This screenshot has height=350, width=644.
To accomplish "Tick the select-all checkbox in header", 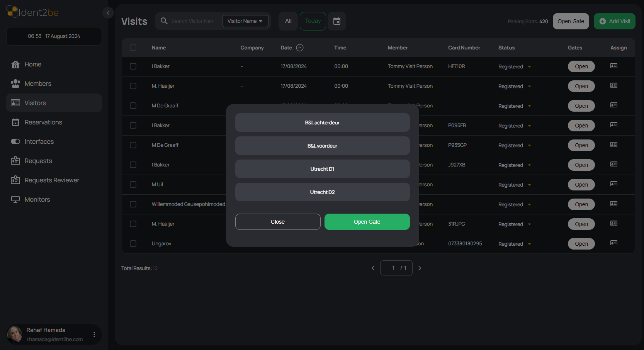I will click(133, 48).
